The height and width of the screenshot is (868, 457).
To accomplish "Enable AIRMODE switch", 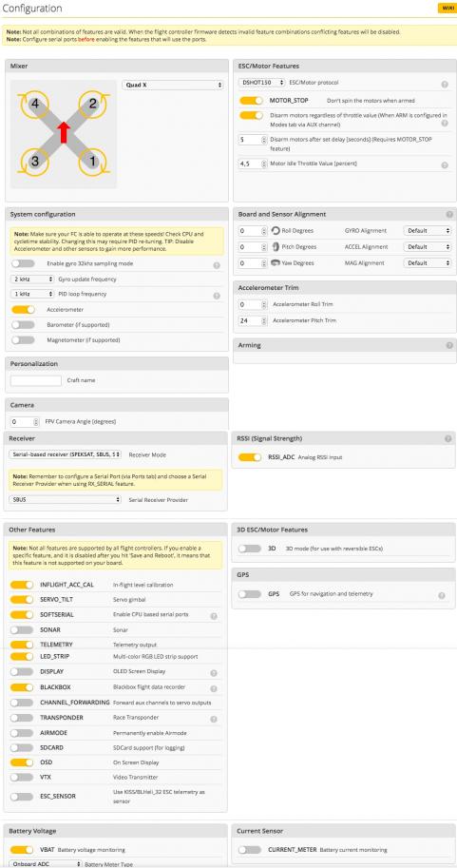I will [22, 732].
